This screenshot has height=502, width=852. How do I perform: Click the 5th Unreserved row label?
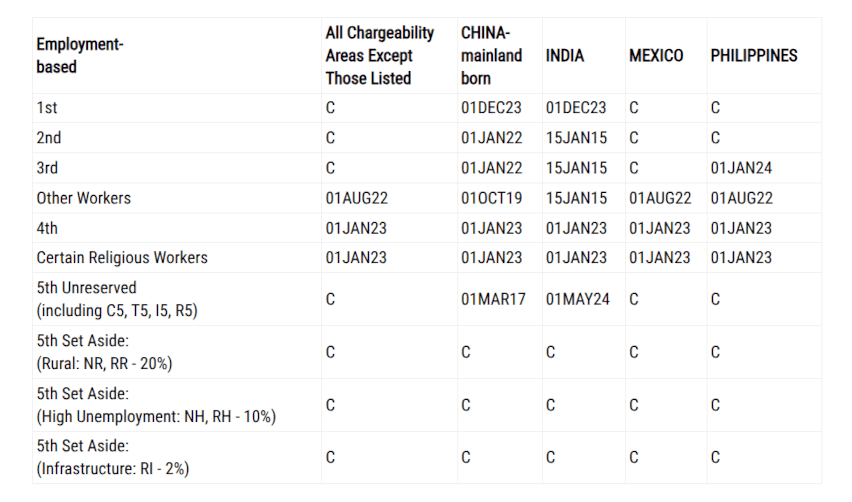117,299
